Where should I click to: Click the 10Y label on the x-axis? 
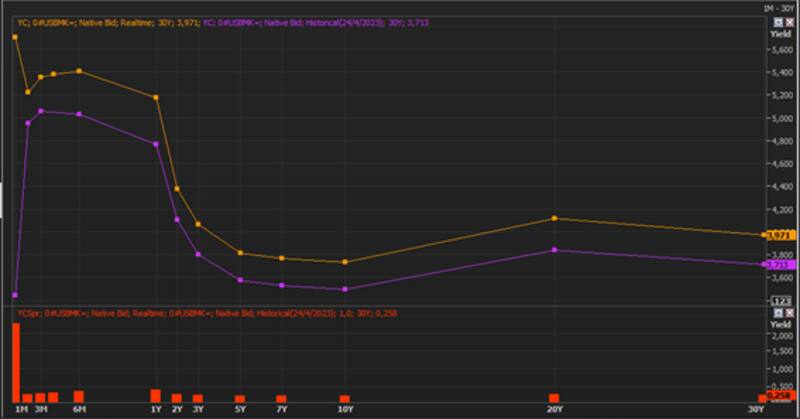[x=345, y=410]
